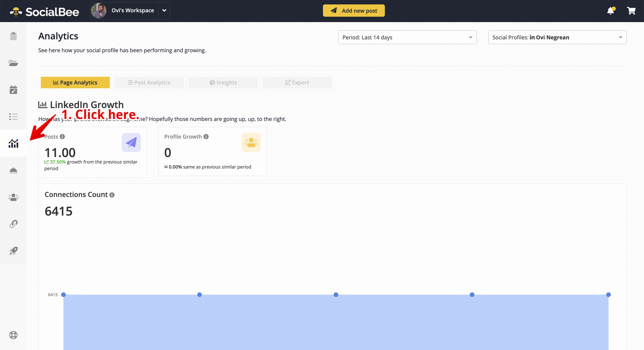Viewport: 644px width, 350px height.
Task: Open the team users icon in sidebar
Action: pos(13,197)
